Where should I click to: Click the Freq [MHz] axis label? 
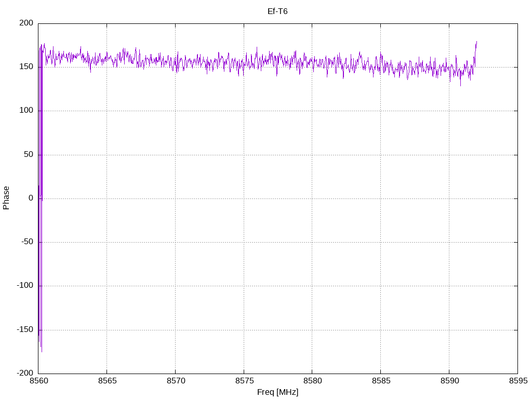[277, 392]
